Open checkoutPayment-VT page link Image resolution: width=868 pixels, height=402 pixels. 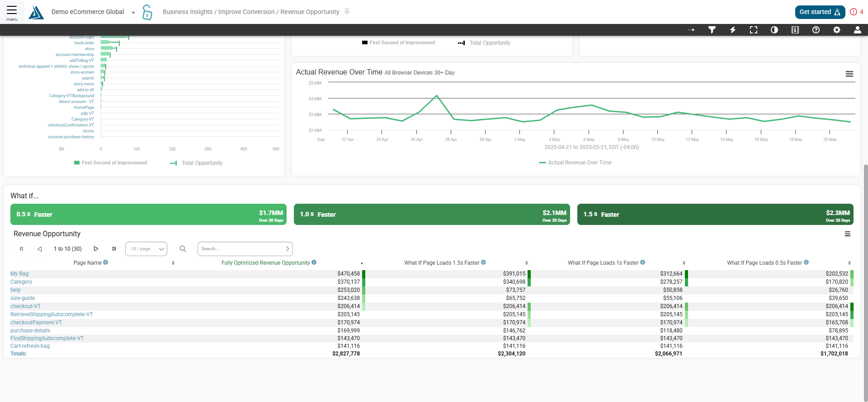[x=36, y=323]
